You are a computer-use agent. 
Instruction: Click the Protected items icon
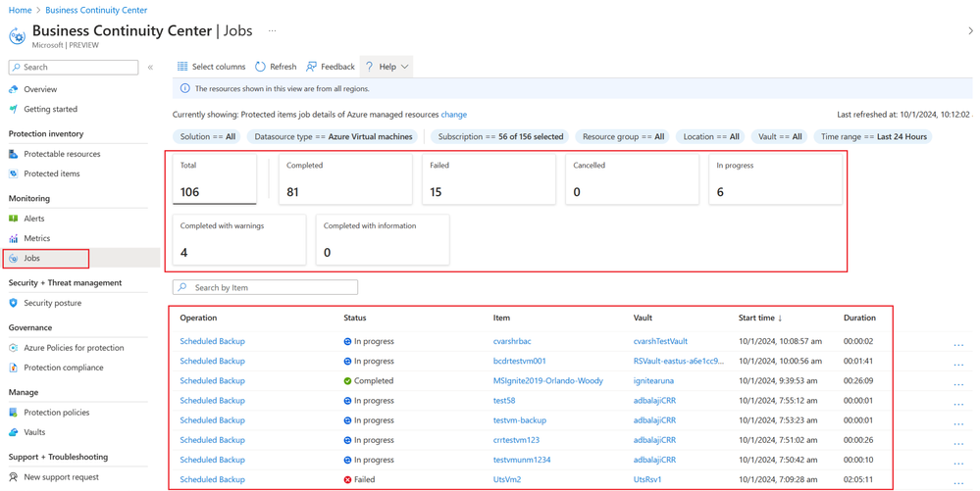pyautogui.click(x=14, y=173)
